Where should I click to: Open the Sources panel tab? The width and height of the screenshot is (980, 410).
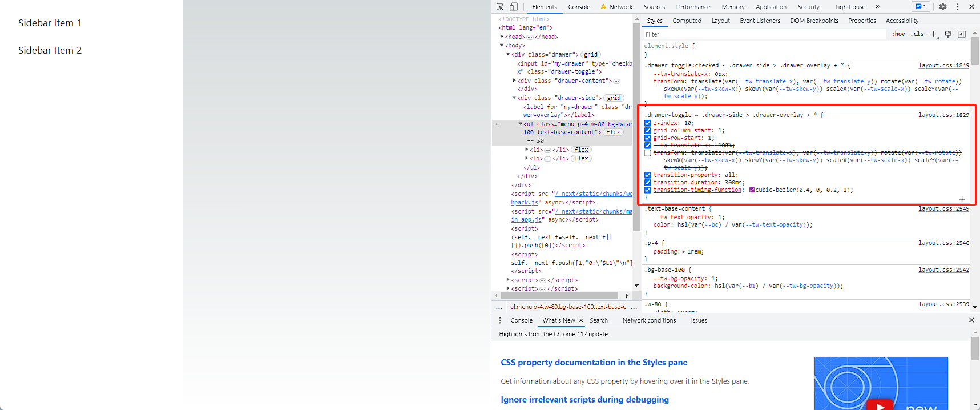click(654, 7)
